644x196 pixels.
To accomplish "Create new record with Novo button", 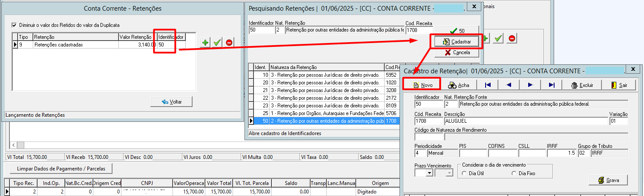I will tap(423, 85).
